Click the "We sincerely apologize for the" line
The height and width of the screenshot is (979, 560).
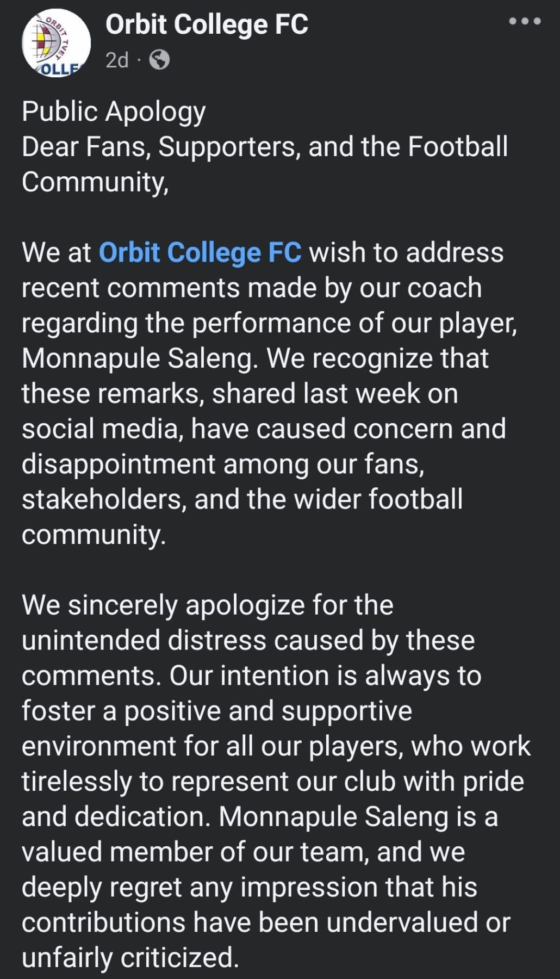tap(207, 605)
